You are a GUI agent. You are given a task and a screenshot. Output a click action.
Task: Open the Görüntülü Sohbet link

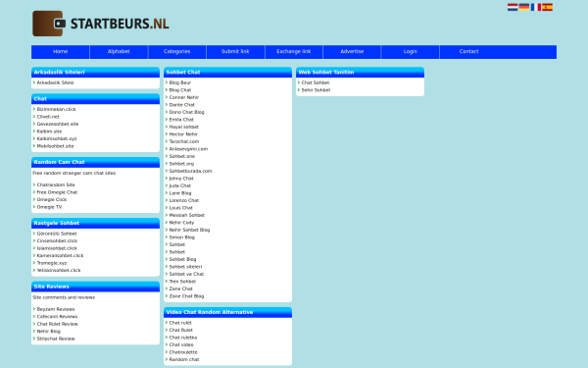coord(57,234)
